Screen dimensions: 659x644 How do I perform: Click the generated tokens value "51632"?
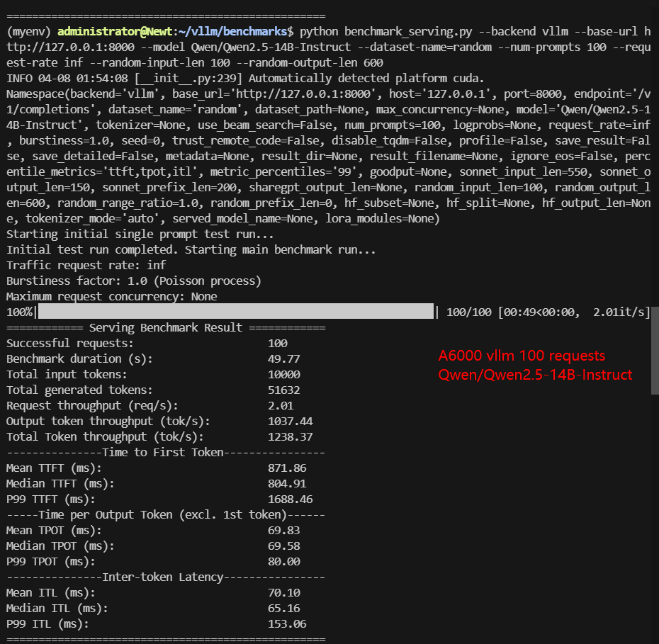tap(283, 390)
